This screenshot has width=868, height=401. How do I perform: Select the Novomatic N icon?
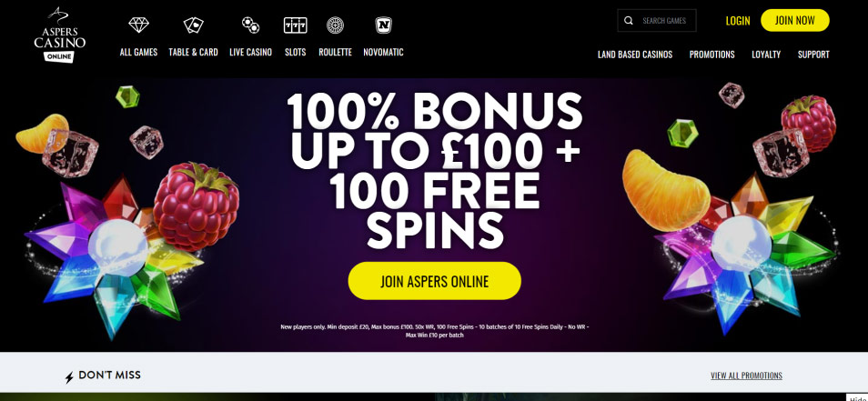(383, 25)
